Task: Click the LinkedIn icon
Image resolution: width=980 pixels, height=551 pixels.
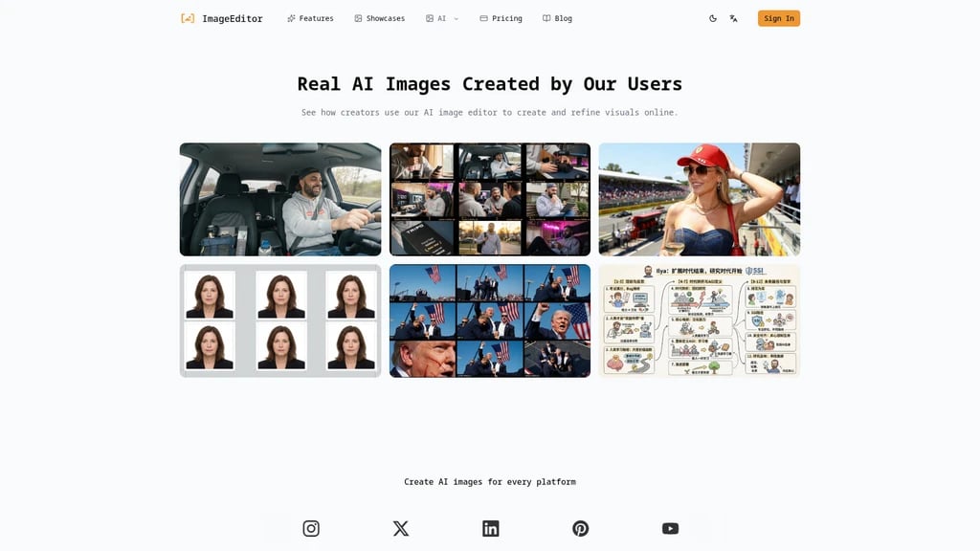Action: click(x=491, y=528)
